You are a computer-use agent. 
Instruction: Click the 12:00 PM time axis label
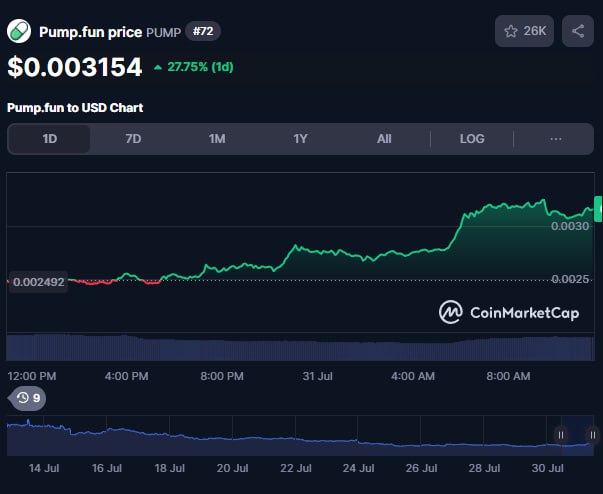point(32,376)
